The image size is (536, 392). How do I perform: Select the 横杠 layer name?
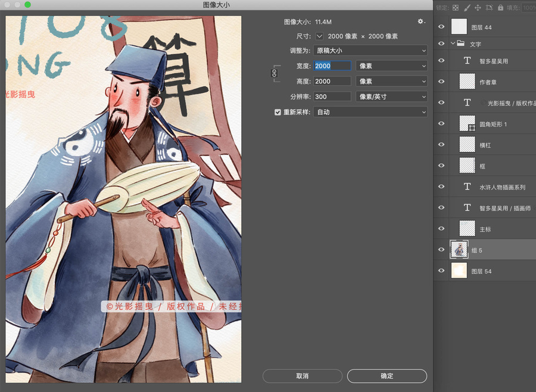pos(485,145)
